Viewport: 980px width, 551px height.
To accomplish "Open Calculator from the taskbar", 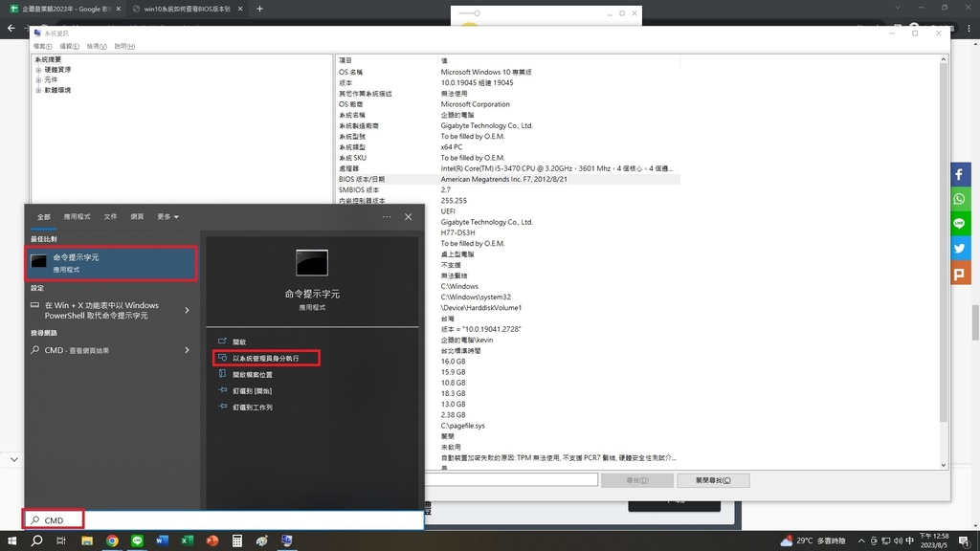I will [x=237, y=540].
